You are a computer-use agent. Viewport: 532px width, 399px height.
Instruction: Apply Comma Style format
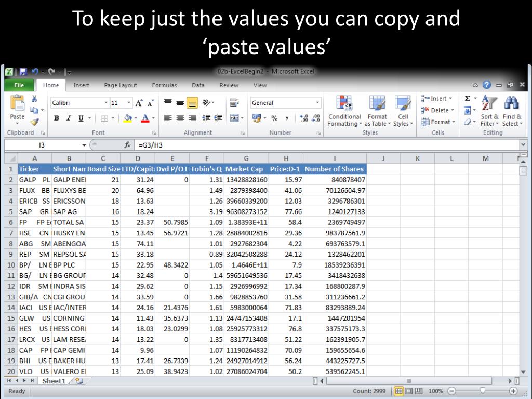287,118
